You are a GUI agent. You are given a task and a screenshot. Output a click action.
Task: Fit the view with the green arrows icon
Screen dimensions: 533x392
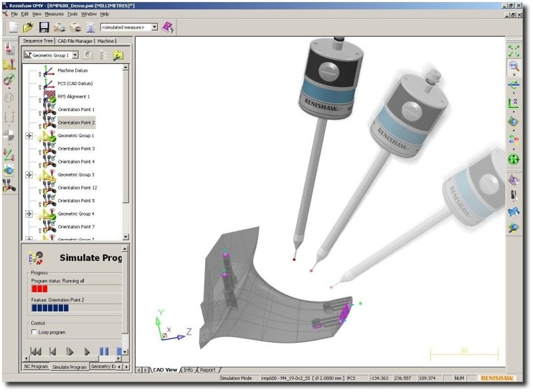[x=514, y=51]
